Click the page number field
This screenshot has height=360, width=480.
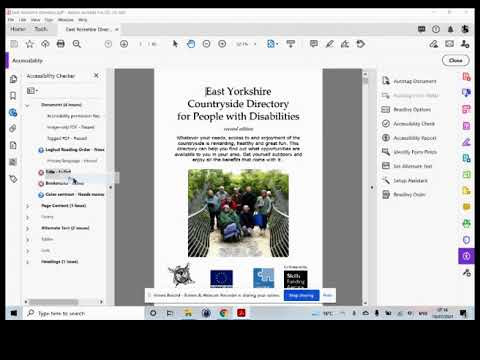point(141,44)
